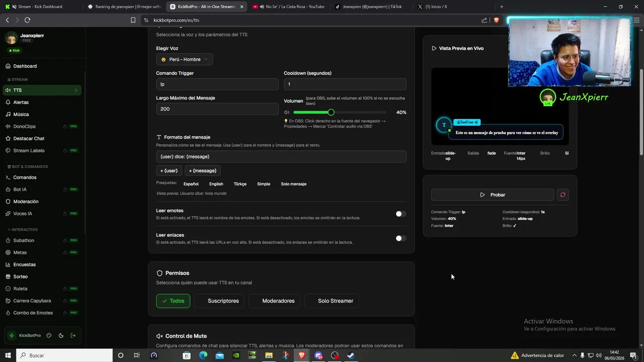
Task: Reload the page with browser refresh icon
Action: (27, 20)
